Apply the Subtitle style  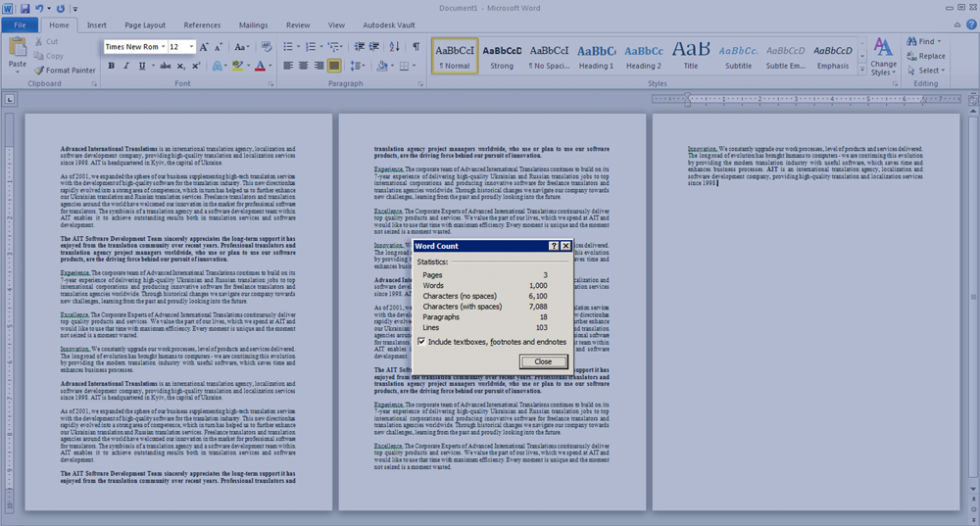click(x=738, y=56)
